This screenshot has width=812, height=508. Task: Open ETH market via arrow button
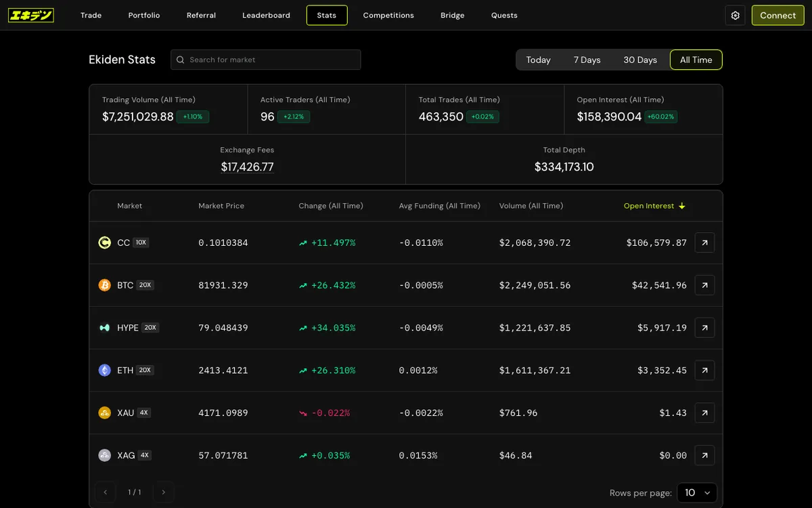[704, 371]
